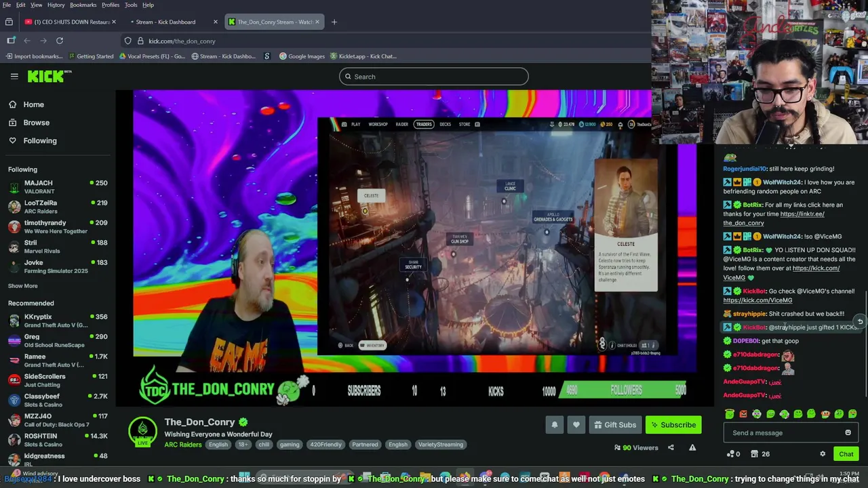Click the heart follow button
Viewport: 868px width, 488px height.
[576, 425]
